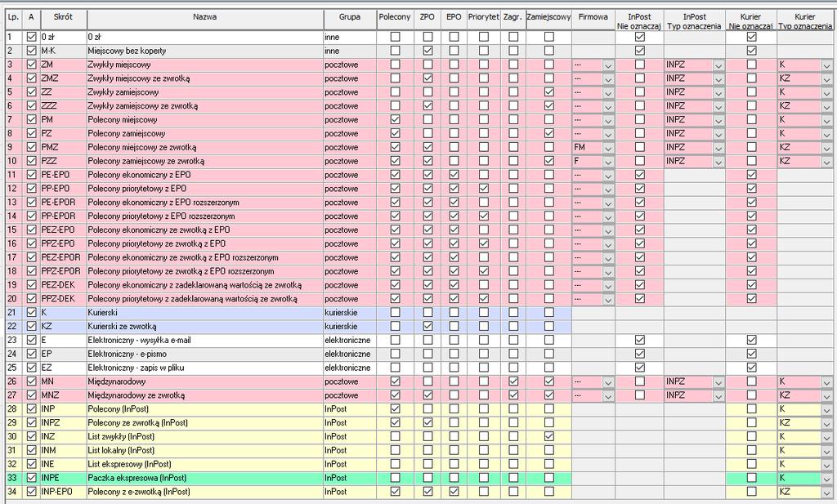Viewport: 837px width, 504px height.
Task: Toggle Zamiejscowy checkbox in INZ row
Action: click(x=548, y=436)
